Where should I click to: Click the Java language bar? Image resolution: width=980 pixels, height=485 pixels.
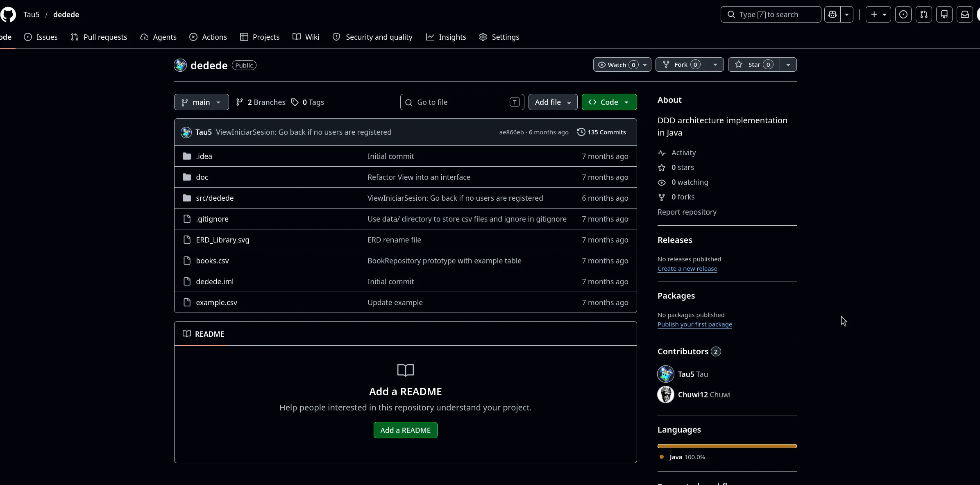click(x=727, y=446)
